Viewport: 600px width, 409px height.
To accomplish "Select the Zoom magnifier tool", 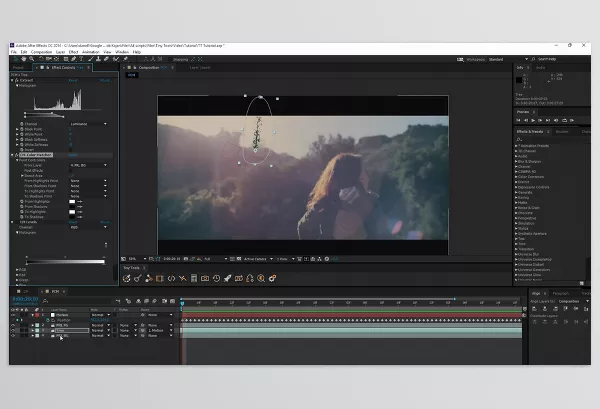I will coord(31,59).
